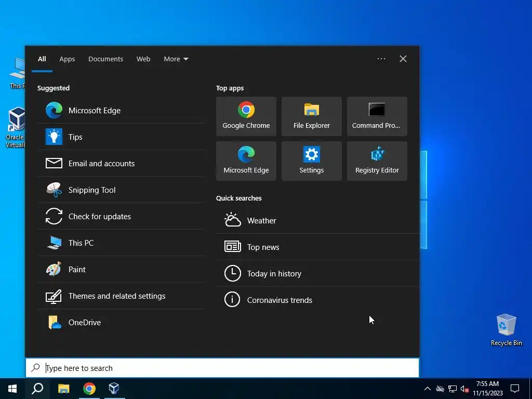Run Coronavirus trends quick search
This screenshot has height=399, width=532.
coord(317,300)
